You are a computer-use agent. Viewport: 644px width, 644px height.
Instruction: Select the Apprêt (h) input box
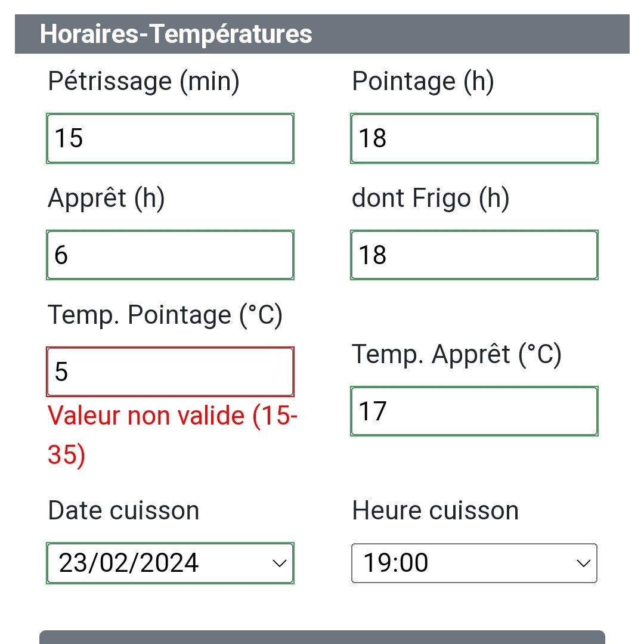point(170,255)
